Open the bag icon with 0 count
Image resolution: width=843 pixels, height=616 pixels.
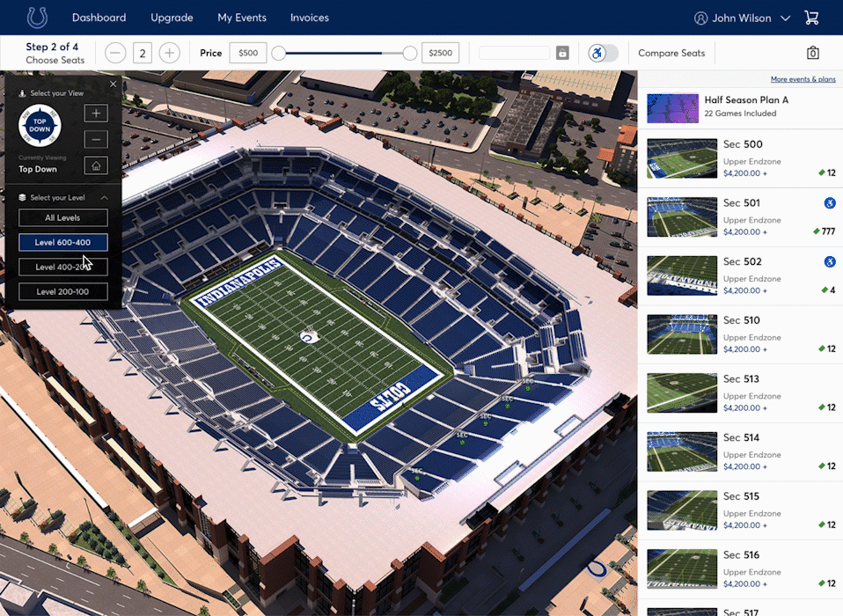[x=813, y=53]
